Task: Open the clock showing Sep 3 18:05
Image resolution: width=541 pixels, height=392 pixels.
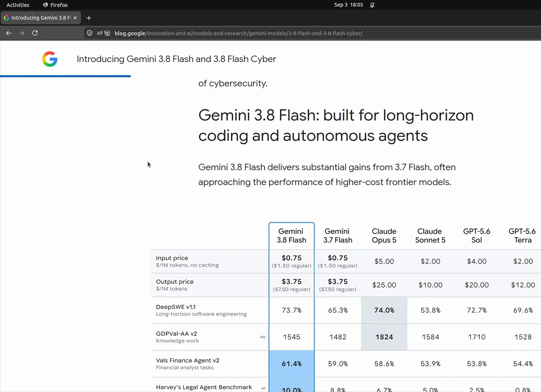Action: pos(349,5)
